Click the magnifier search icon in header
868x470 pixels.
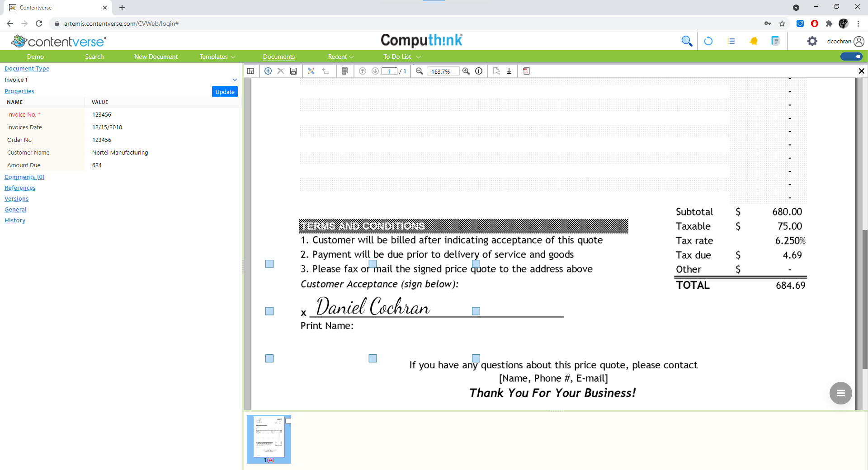tap(687, 41)
